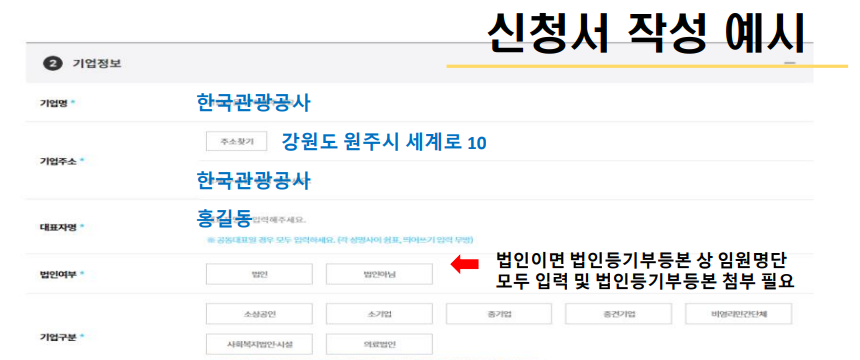Choose 소기업 as company type
The image size is (860, 360).
379,314
